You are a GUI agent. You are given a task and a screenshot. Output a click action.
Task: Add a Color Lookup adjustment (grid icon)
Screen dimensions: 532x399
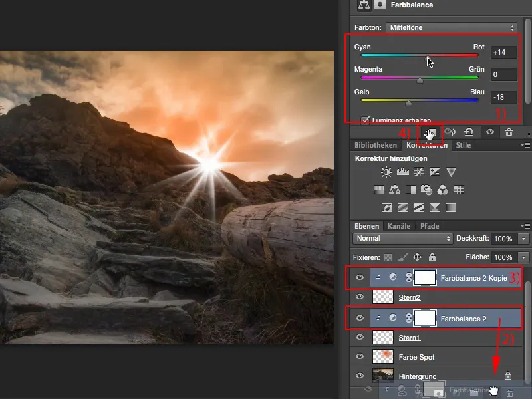point(459,190)
